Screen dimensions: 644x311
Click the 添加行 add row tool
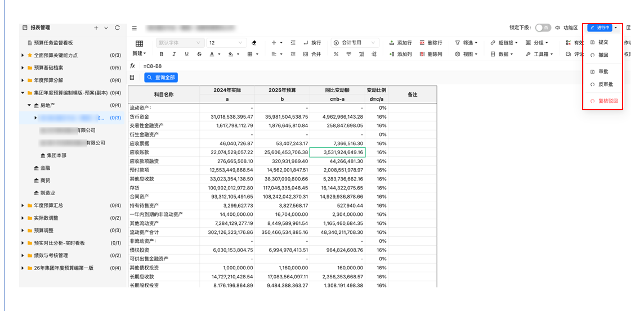400,43
